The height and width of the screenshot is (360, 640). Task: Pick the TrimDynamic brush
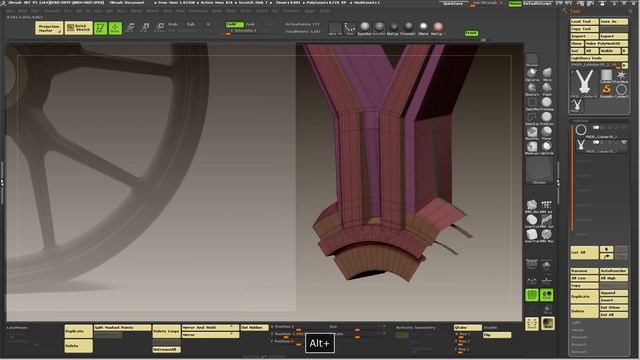547,118
